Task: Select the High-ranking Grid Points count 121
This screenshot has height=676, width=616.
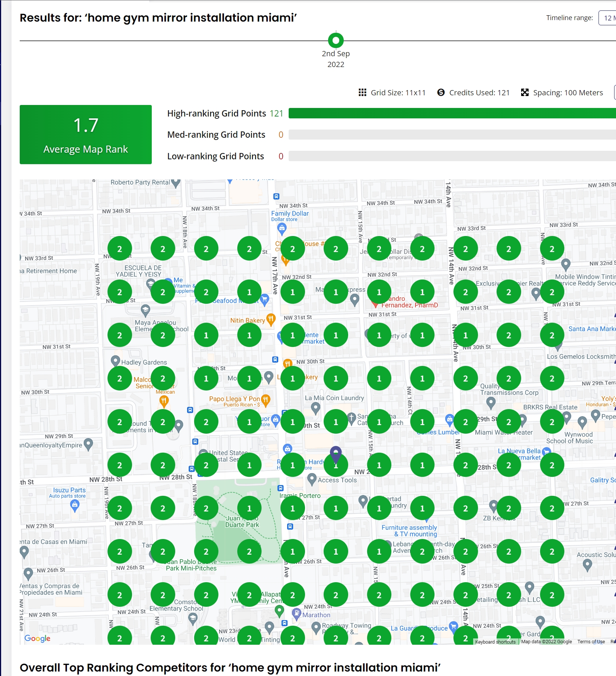Action: (x=276, y=114)
